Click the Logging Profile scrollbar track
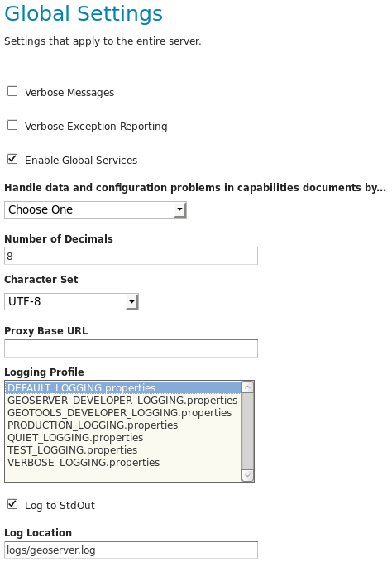This screenshot has height=562, width=392. 248,431
